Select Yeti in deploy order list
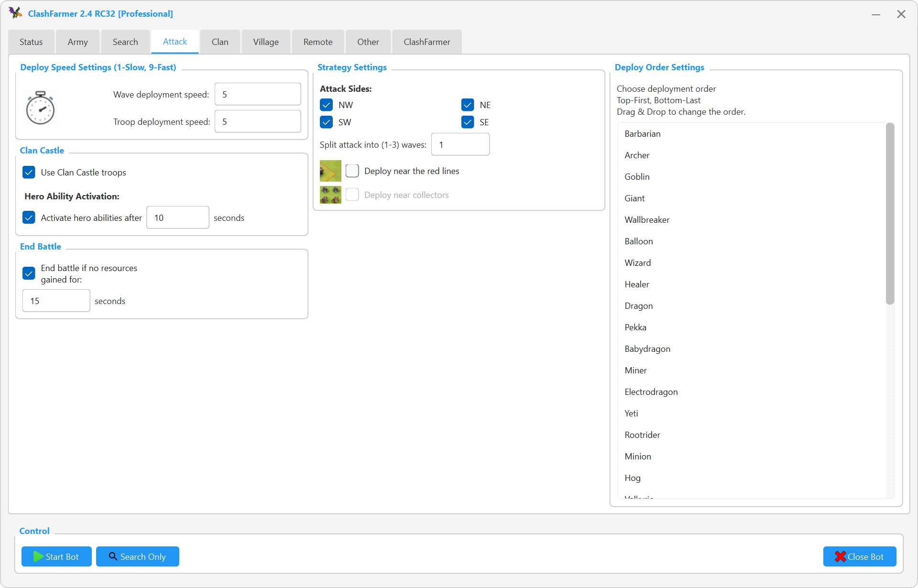 click(x=752, y=414)
